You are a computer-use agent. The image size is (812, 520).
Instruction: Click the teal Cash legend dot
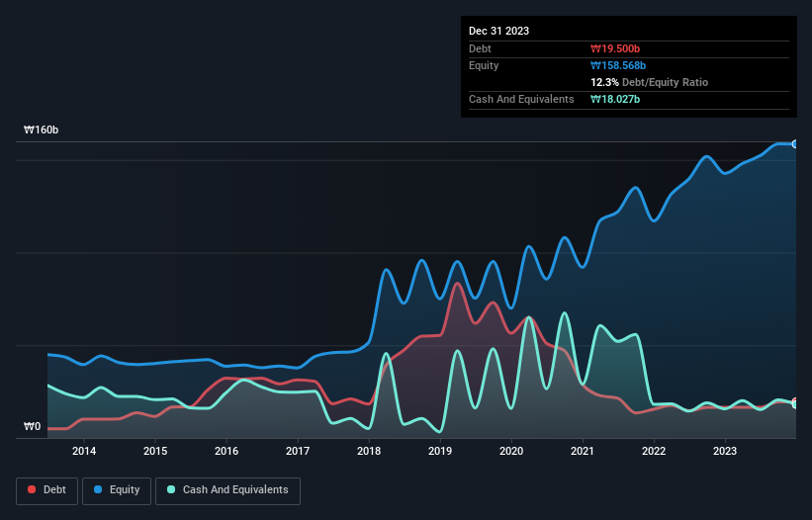tap(171, 489)
